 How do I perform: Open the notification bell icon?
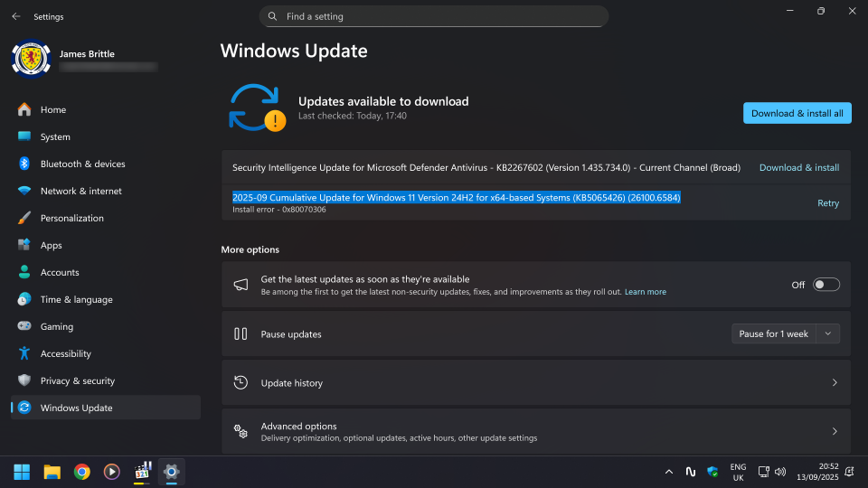[849, 472]
